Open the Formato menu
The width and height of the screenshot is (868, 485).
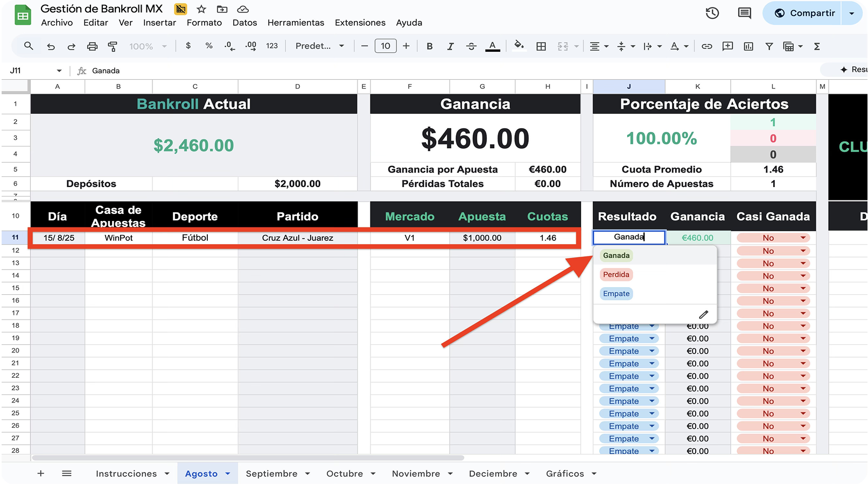tap(204, 23)
